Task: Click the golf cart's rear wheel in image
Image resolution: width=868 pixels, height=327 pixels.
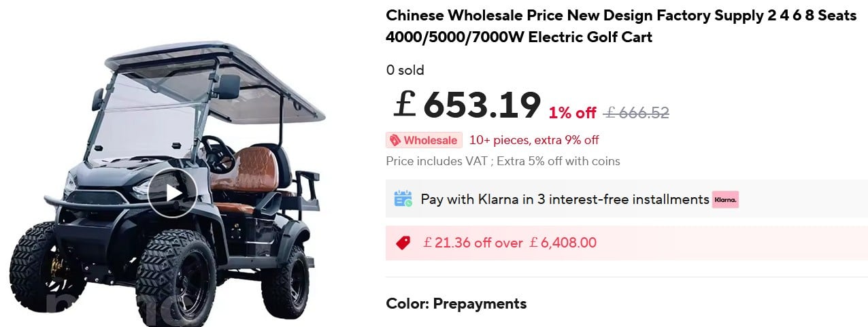Action: [x=294, y=279]
